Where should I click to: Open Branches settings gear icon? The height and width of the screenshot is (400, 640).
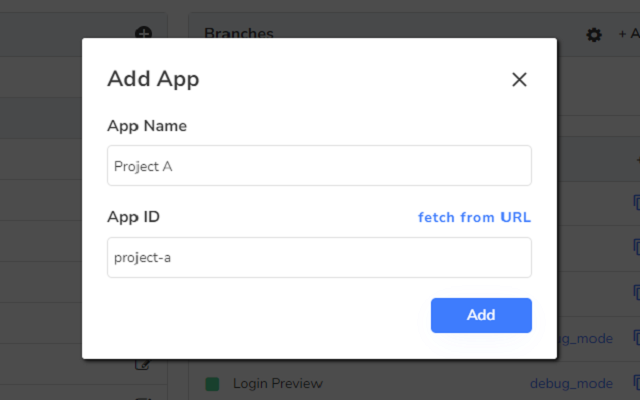point(594,35)
